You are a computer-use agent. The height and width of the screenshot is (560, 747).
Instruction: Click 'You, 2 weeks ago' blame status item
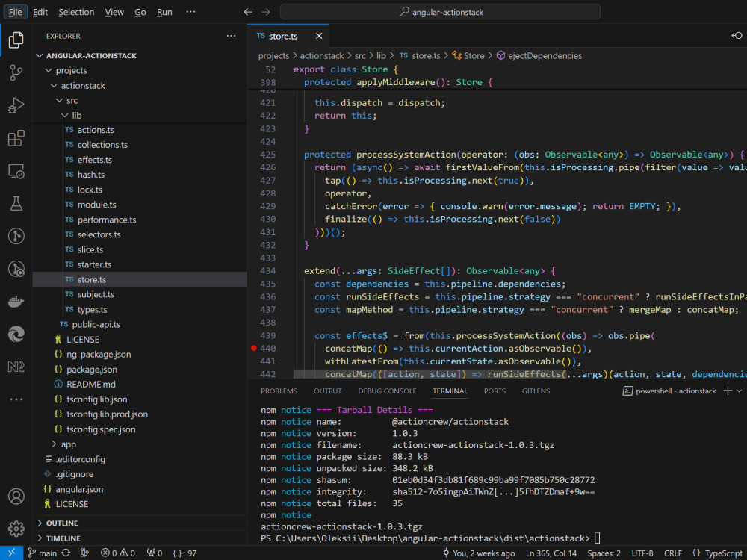(x=479, y=553)
